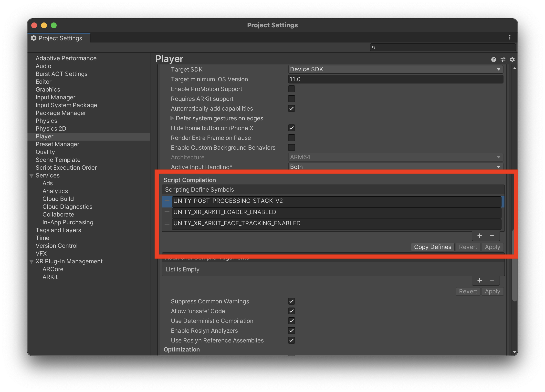The width and height of the screenshot is (545, 392).
Task: Open the Target SDK dropdown
Action: (396, 69)
